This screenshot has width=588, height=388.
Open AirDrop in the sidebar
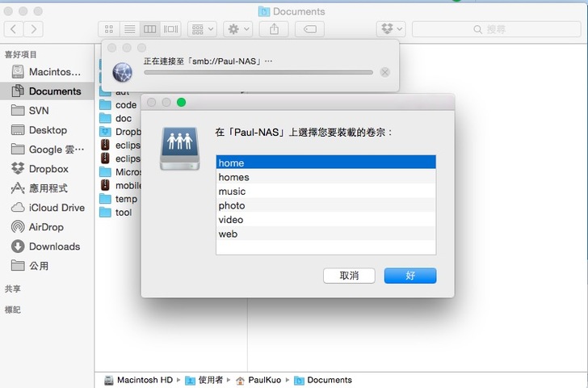[x=47, y=227]
